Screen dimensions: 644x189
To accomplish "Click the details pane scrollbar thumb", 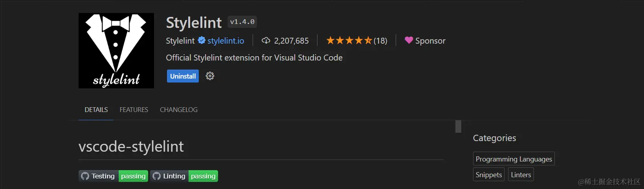I will 458,127.
